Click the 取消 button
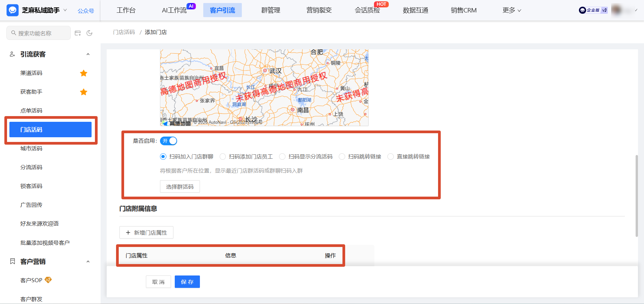Screen dimensions: 644x304 point(158,282)
